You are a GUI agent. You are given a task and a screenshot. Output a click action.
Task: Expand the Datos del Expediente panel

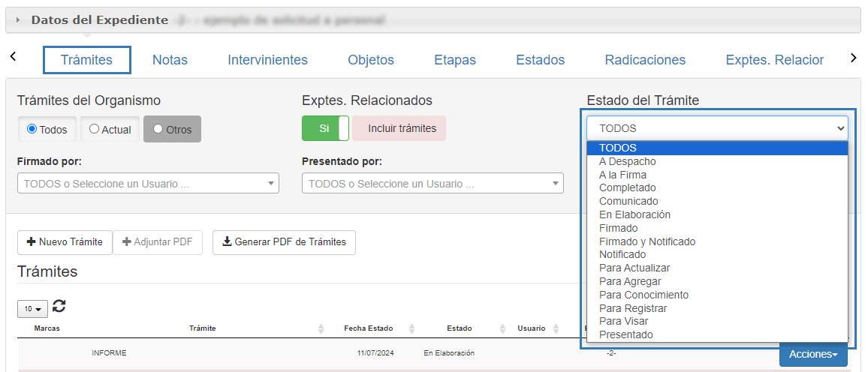(18, 20)
